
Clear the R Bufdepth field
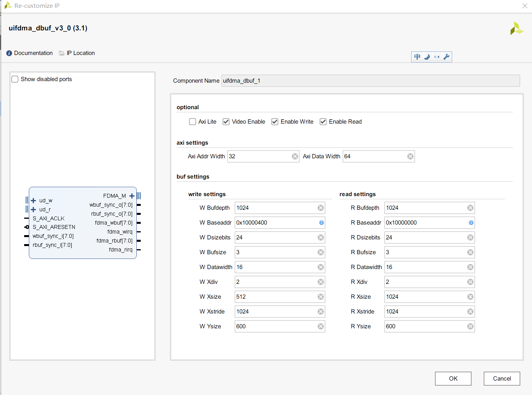point(470,208)
